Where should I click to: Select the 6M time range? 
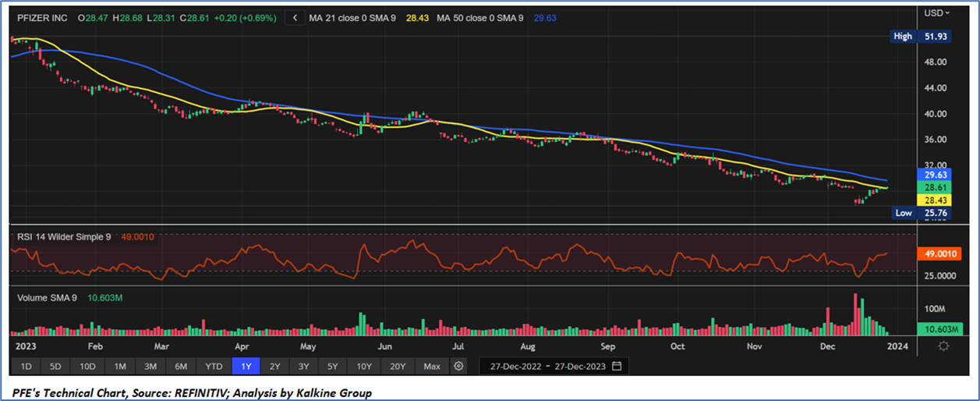(x=181, y=366)
